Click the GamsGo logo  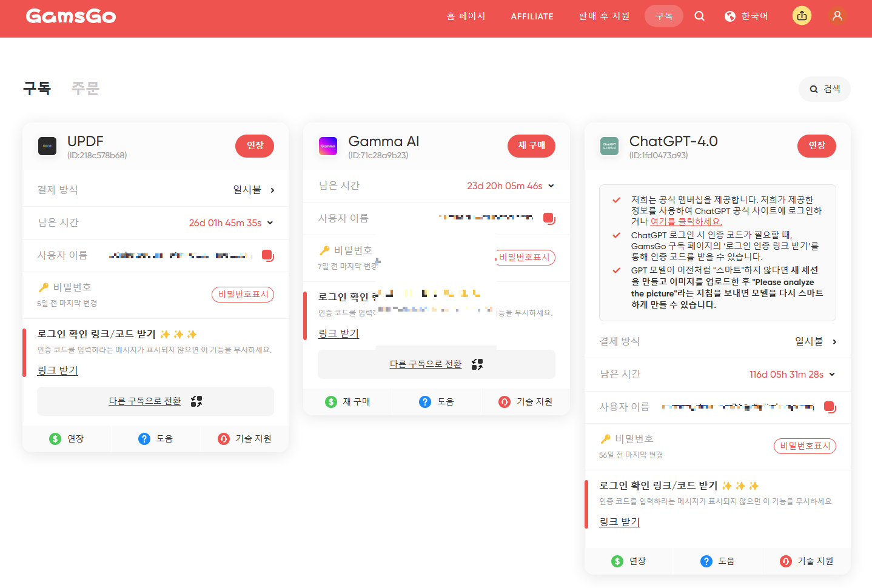point(71,16)
